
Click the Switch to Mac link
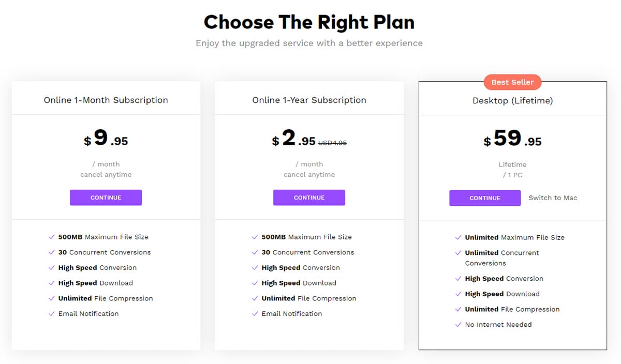click(x=553, y=198)
